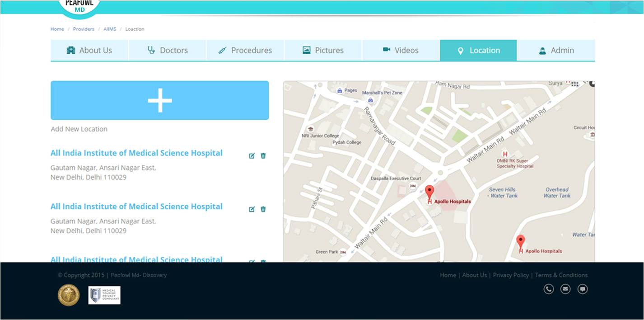Switch to the Doctors tab
This screenshot has width=644, height=320.
[x=168, y=50]
